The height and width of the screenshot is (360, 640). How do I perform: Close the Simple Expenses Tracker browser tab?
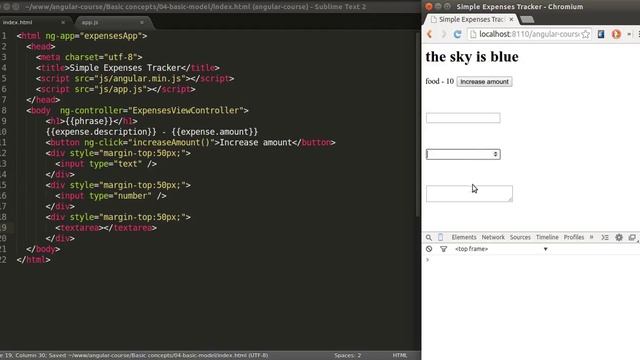pyautogui.click(x=511, y=19)
